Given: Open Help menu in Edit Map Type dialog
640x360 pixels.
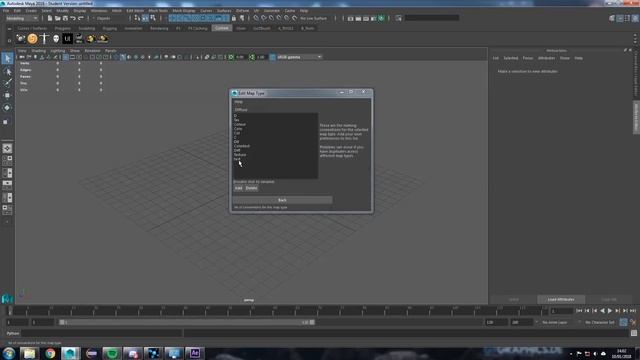Looking at the screenshot, I should pyautogui.click(x=238, y=102).
